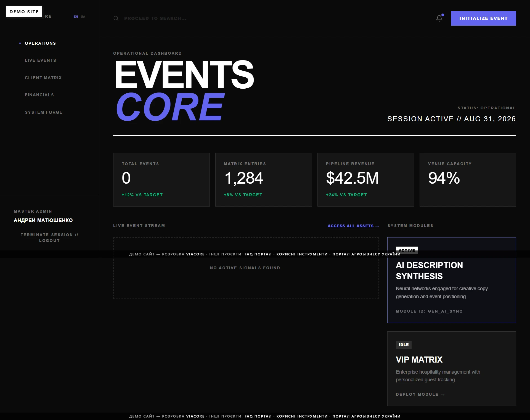Click the Operational Dashboard subtitle
This screenshot has width=530, height=420.
coord(147,53)
